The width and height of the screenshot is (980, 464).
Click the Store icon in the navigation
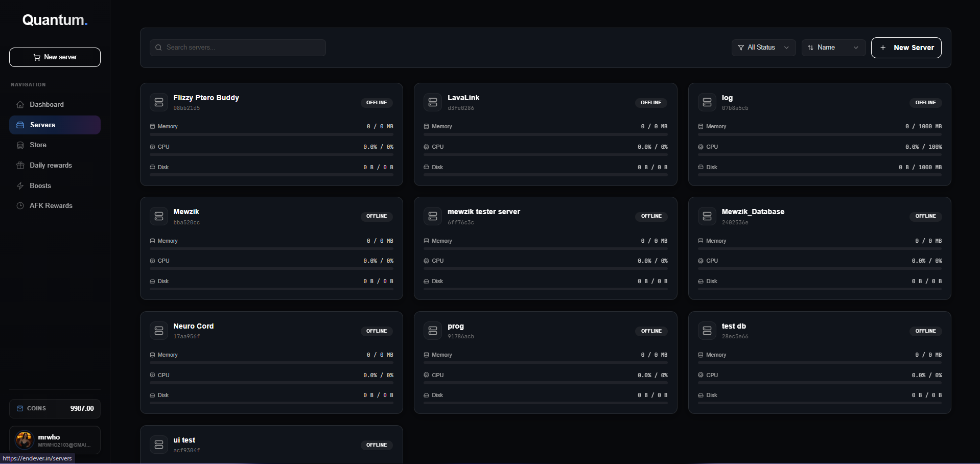point(20,145)
